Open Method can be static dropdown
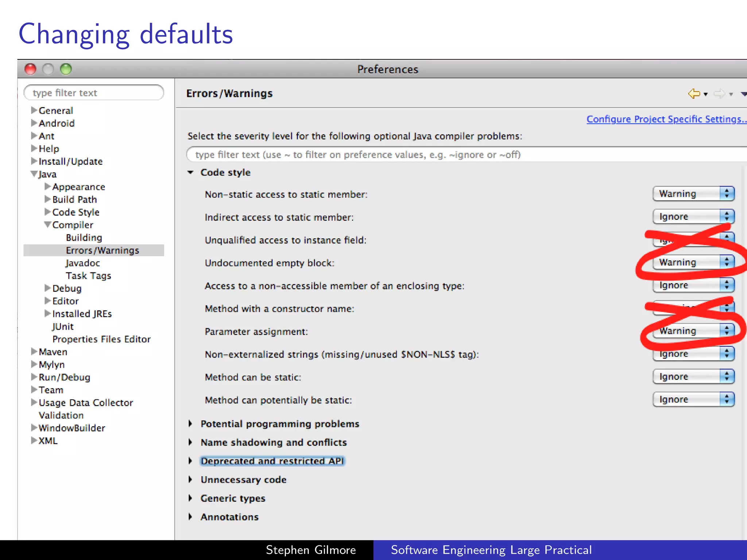 (x=693, y=377)
